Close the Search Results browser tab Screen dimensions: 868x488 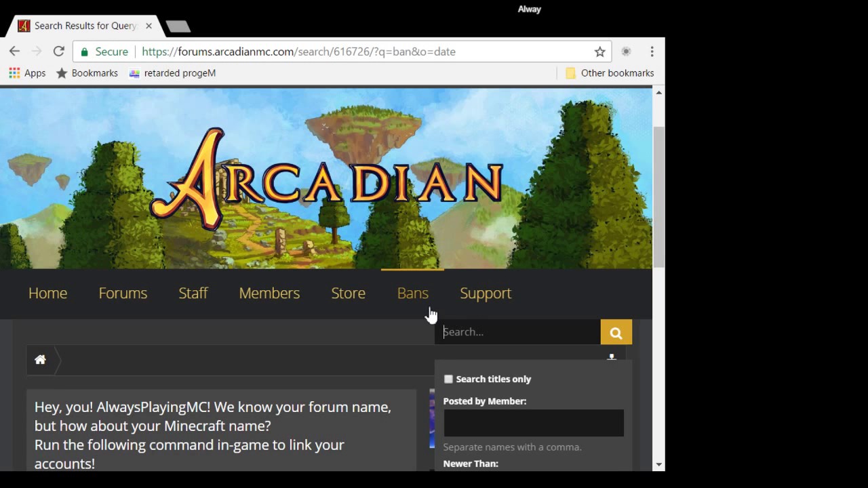point(149,26)
